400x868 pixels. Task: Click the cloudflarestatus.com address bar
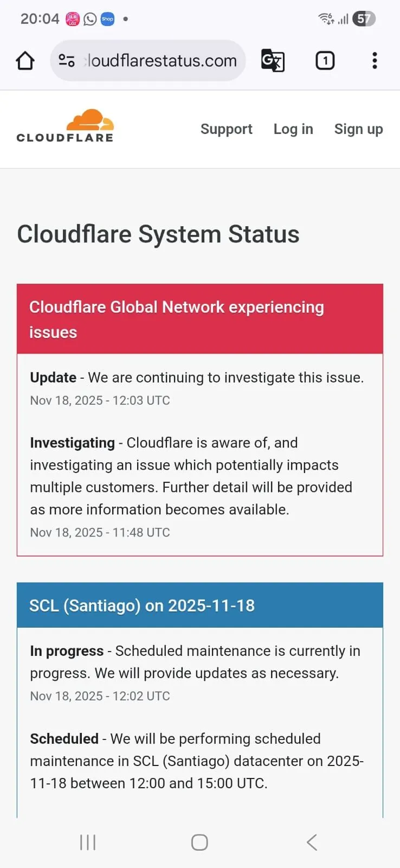click(148, 60)
